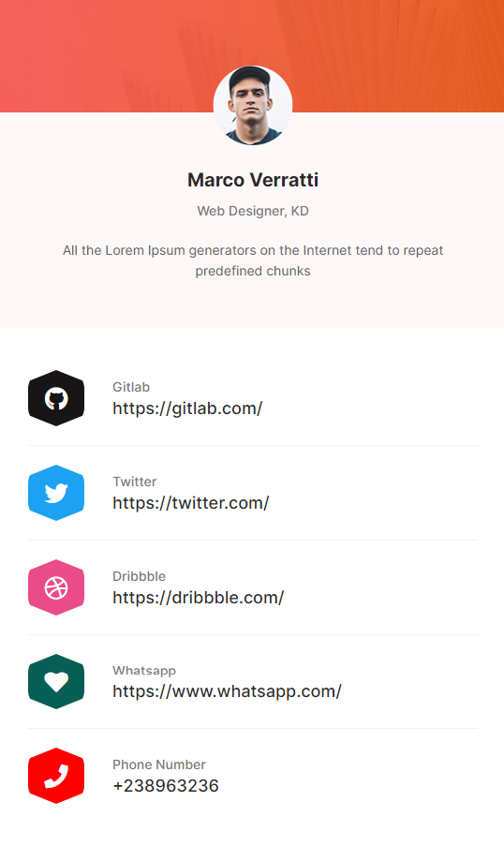
Task: Open the https://dribbble.com/ link
Action: (x=198, y=598)
